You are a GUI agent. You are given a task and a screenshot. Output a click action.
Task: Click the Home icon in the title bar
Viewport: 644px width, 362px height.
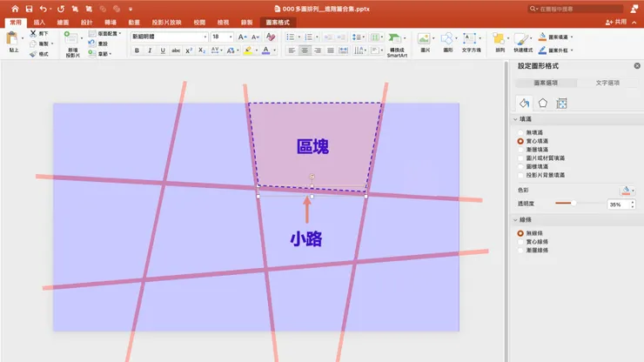pos(15,9)
